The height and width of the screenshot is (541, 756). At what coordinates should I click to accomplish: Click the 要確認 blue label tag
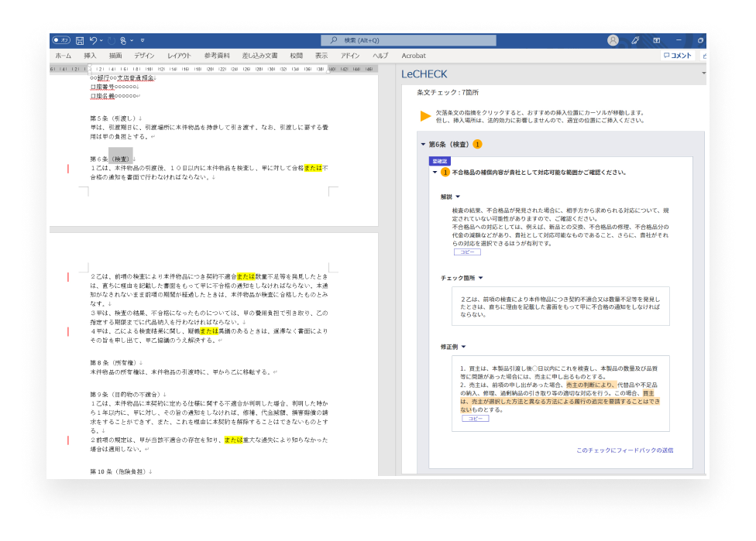click(440, 162)
